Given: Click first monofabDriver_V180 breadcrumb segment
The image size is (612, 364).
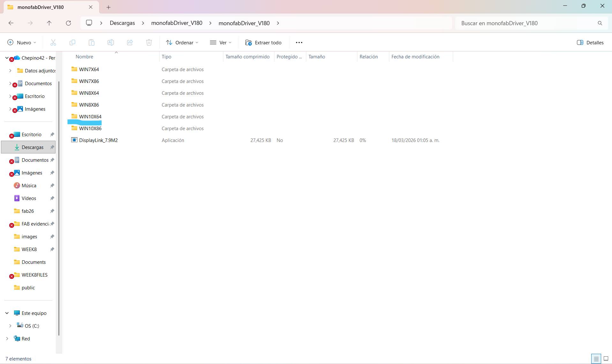Looking at the screenshot, I should click(x=177, y=23).
